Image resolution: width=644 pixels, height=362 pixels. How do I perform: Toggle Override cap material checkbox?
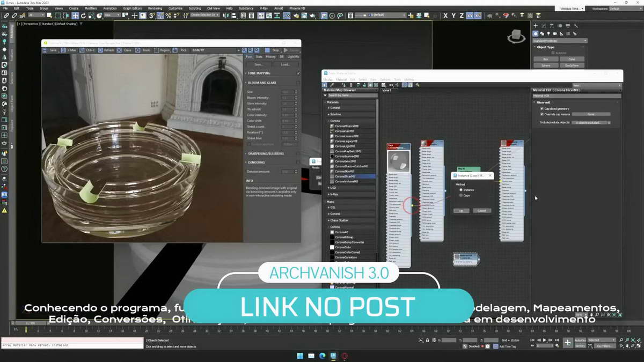pyautogui.click(x=542, y=114)
